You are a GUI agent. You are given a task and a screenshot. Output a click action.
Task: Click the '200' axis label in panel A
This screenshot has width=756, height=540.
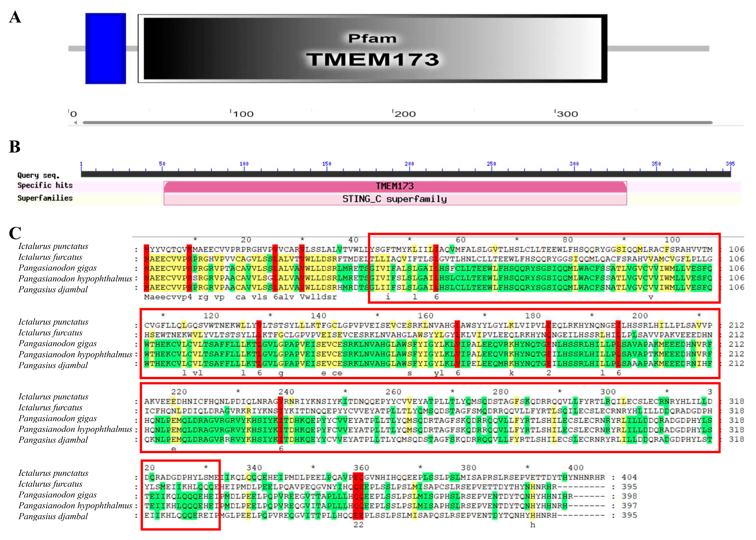[x=405, y=114]
